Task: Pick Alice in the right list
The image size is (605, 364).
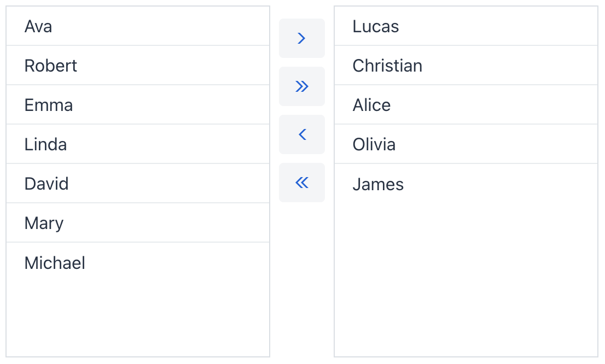Action: pos(371,105)
